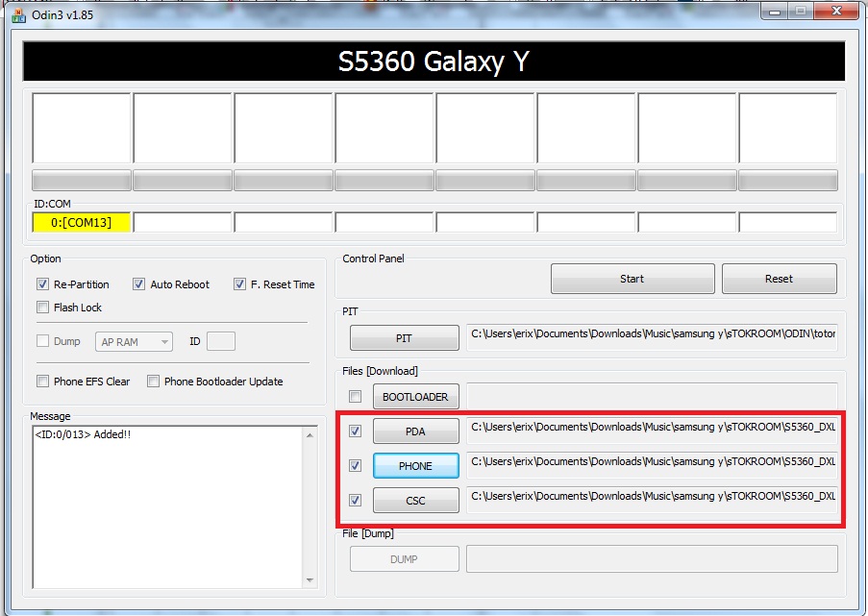The height and width of the screenshot is (616, 868).
Task: Click the Dump ID input field
Action: tap(221, 341)
